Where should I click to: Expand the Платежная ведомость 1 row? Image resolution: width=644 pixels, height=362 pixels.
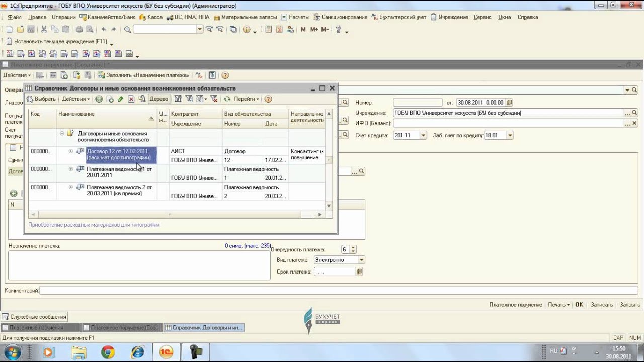pyautogui.click(x=71, y=169)
